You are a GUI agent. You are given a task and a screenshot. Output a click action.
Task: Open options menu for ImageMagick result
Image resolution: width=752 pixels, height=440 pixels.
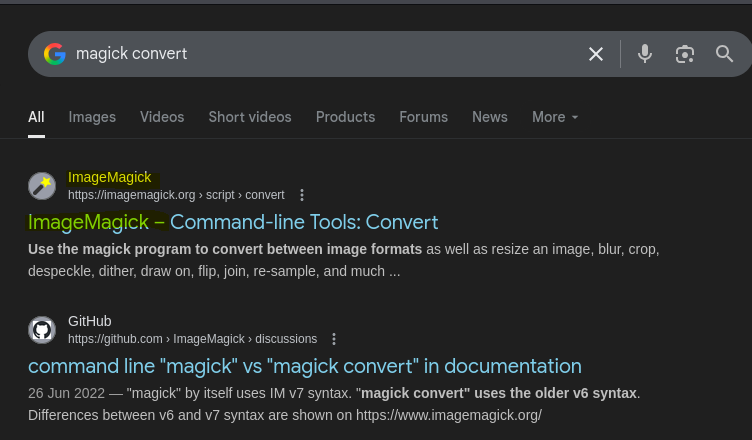coord(302,195)
